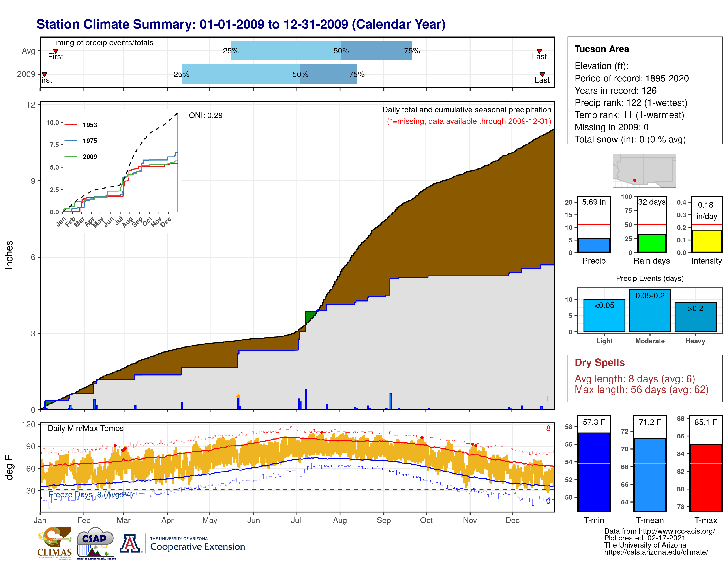Click the Heavy >0.2 events bar
Screen dimensions: 728x563
[x=695, y=317]
